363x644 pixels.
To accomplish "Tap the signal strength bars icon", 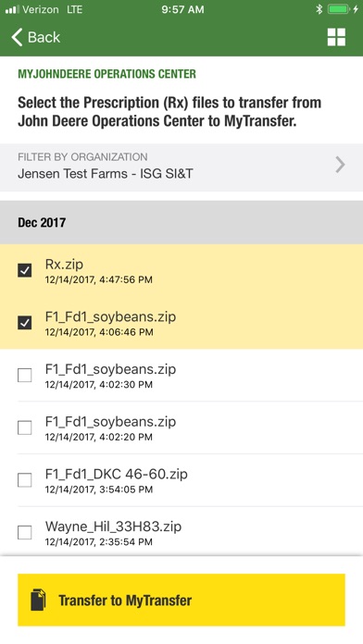I will tap(12, 9).
